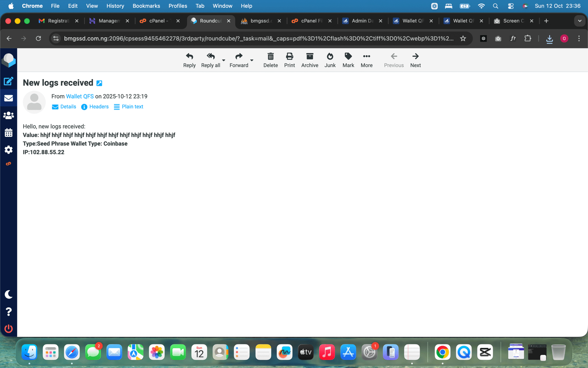Toggle the message Details view

click(x=64, y=107)
